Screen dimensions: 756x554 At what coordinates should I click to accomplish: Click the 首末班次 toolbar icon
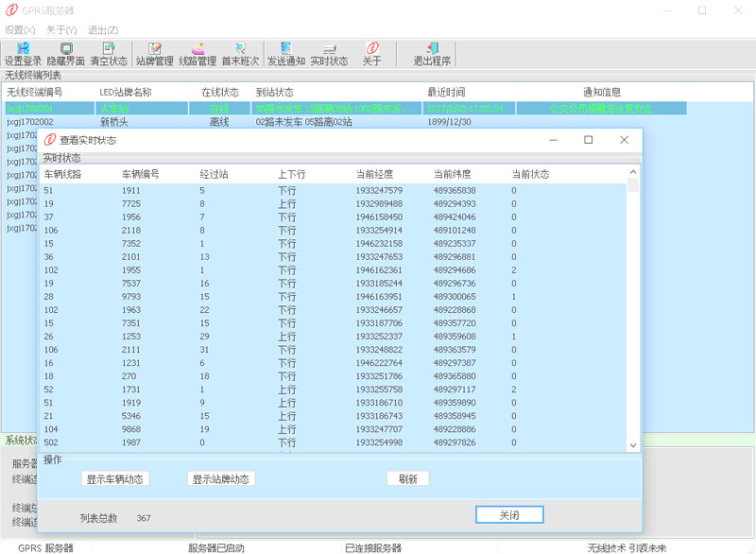(x=240, y=54)
